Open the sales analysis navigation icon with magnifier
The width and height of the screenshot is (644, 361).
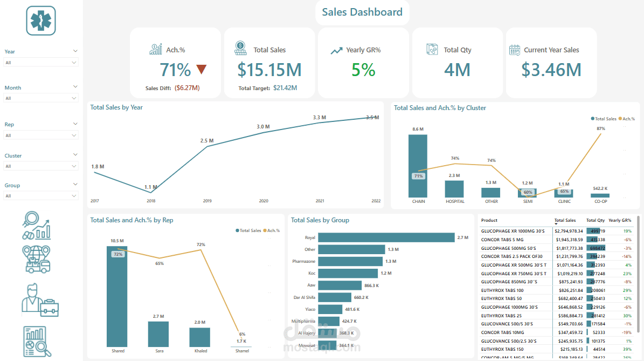point(37,226)
